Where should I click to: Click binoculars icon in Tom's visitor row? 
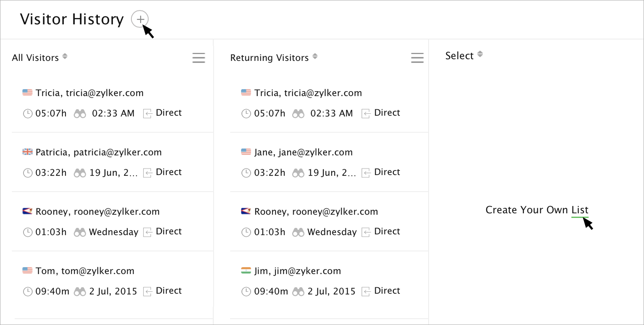pos(80,291)
